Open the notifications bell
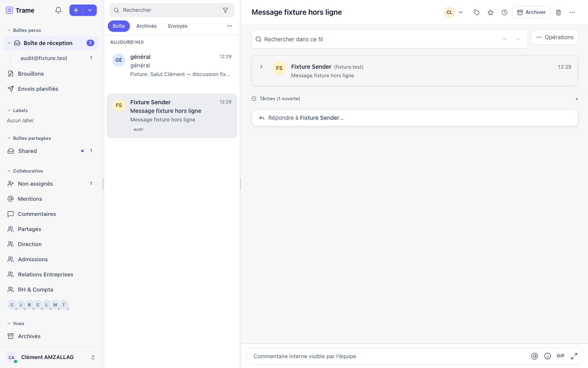 [x=58, y=10]
